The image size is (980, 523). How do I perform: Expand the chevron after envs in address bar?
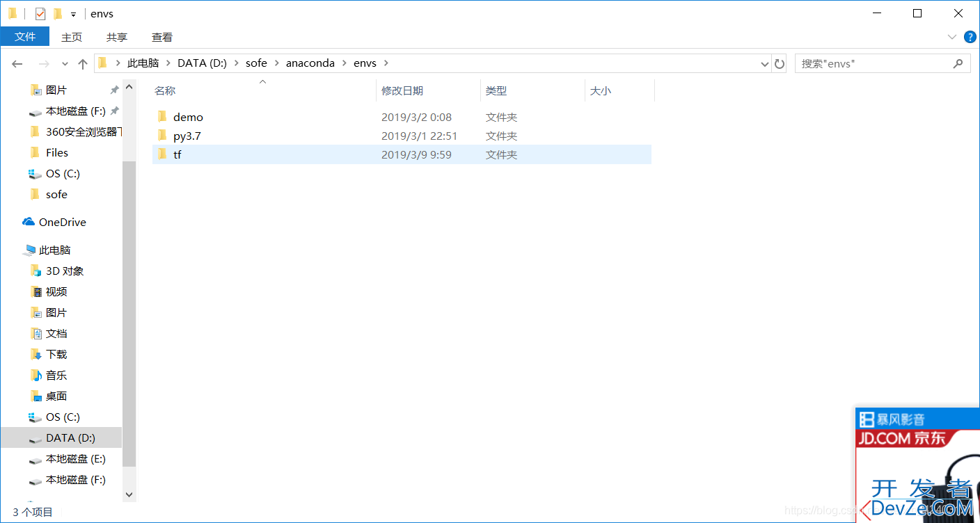(x=386, y=63)
